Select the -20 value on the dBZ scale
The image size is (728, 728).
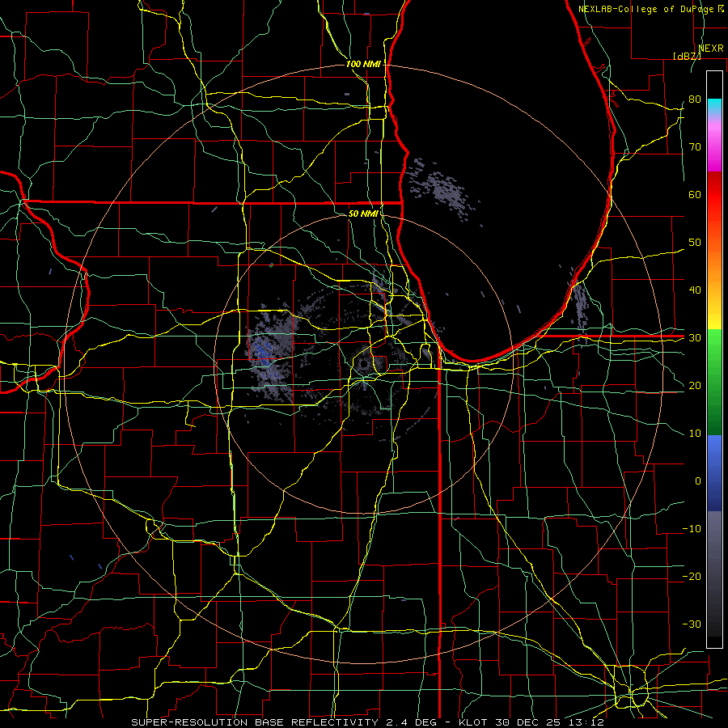[x=692, y=576]
